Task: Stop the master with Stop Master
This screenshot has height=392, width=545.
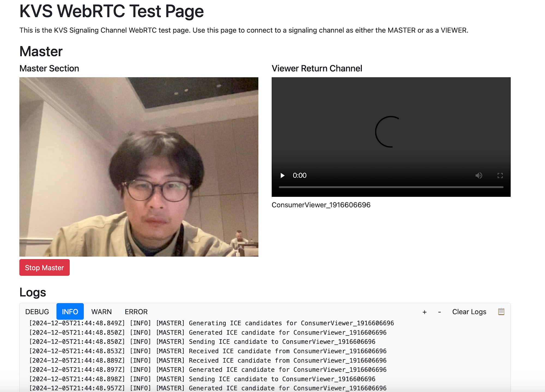Action: click(44, 267)
